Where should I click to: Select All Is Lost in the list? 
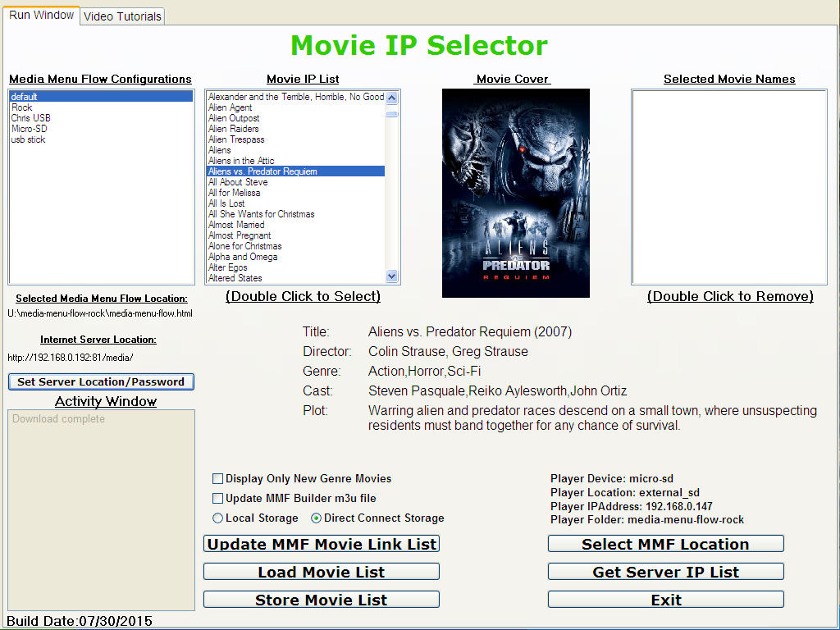[x=295, y=203]
